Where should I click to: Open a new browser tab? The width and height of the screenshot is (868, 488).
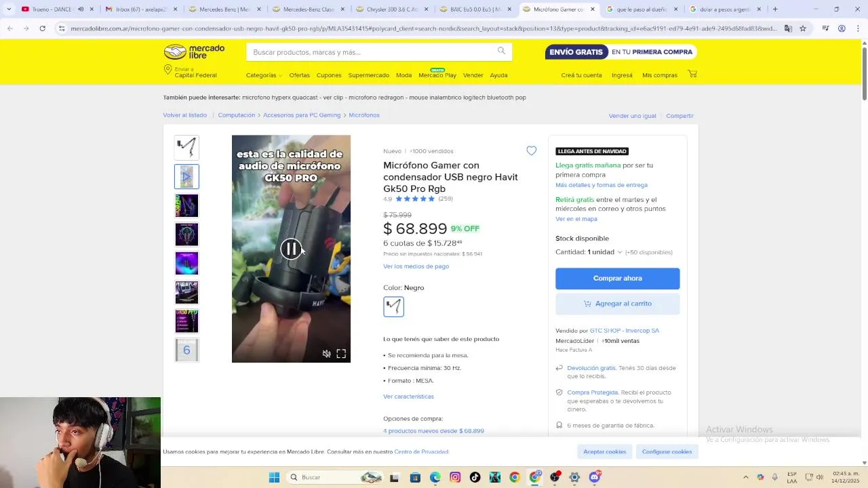pos(775,9)
